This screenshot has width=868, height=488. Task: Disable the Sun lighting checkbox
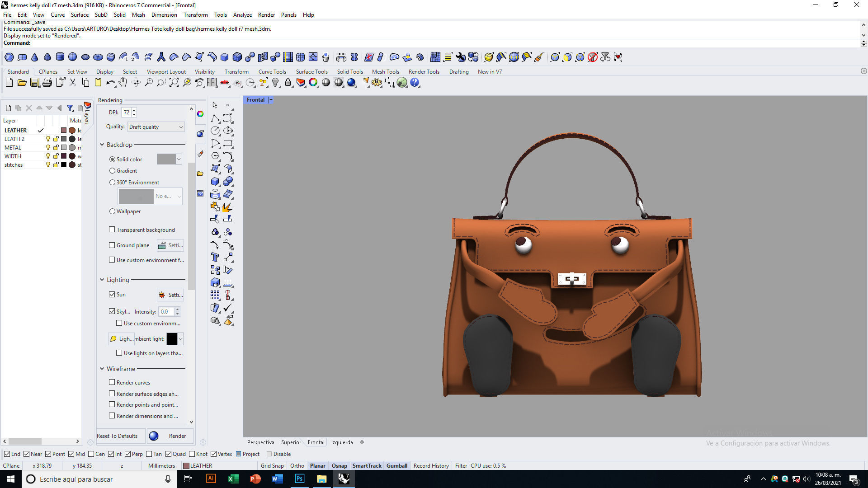coord(112,294)
